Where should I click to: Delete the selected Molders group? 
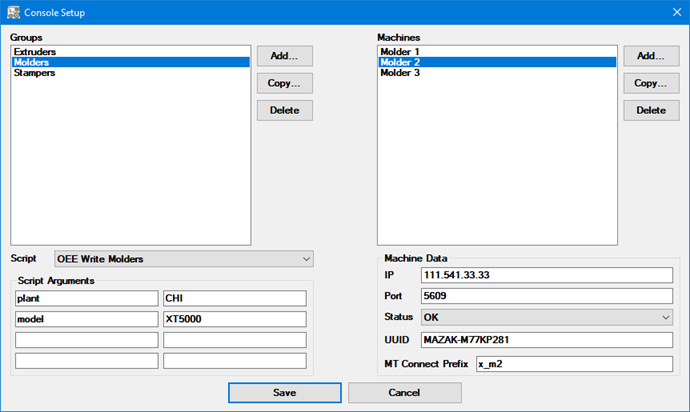[284, 110]
